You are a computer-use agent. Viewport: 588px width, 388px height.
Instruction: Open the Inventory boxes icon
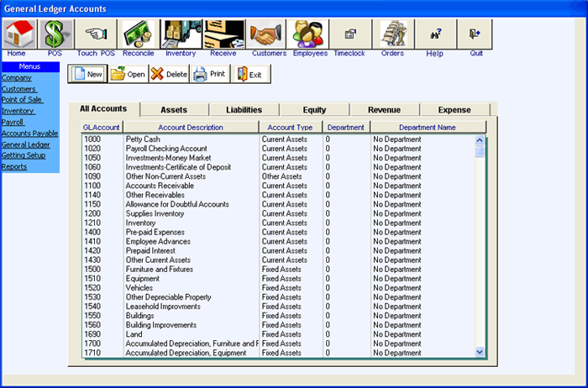coord(181,34)
